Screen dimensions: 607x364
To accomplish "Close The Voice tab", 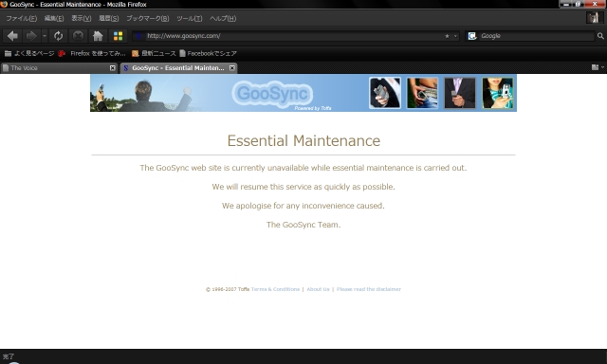I will [112, 68].
